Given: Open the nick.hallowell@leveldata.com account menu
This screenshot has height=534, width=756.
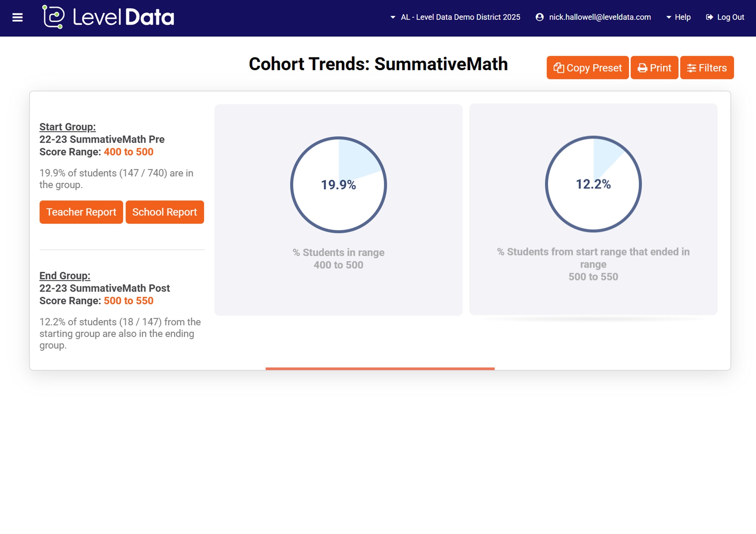Looking at the screenshot, I should [x=600, y=17].
